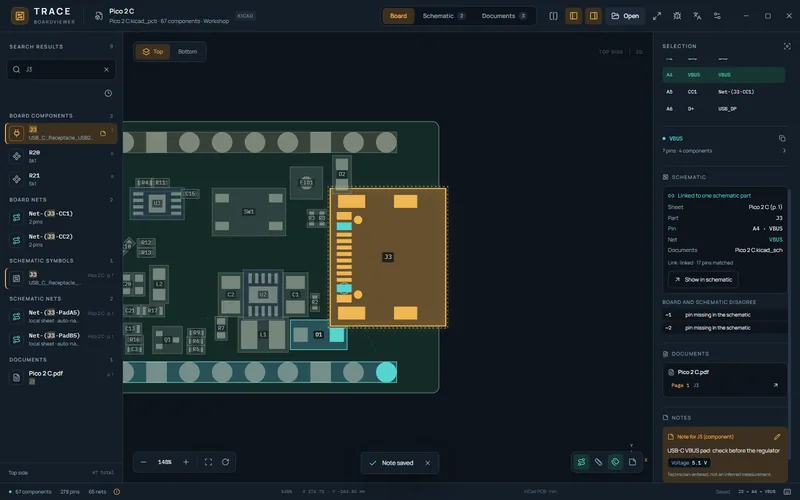The width and height of the screenshot is (800, 500).
Task: Open the external arrow on Pico 2 C.pdf card
Action: [776, 385]
